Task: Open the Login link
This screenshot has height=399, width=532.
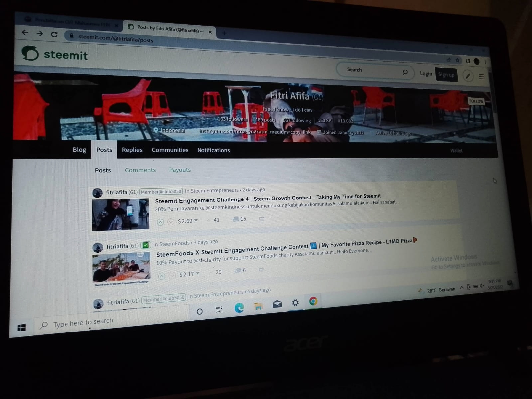Action: point(426,74)
